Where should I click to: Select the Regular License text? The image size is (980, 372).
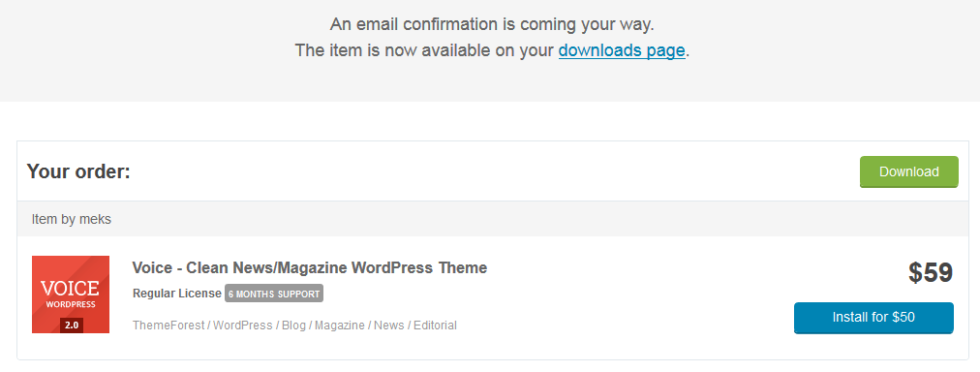point(177,294)
